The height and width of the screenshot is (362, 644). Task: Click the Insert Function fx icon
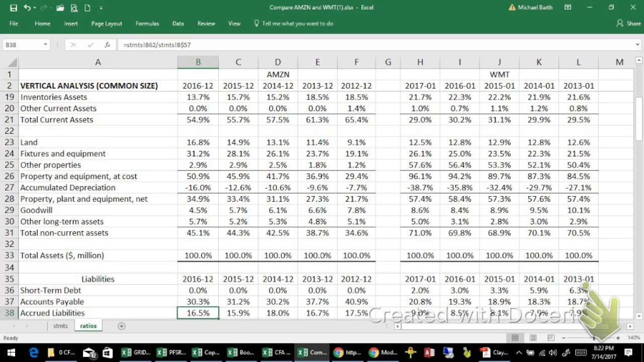point(107,45)
